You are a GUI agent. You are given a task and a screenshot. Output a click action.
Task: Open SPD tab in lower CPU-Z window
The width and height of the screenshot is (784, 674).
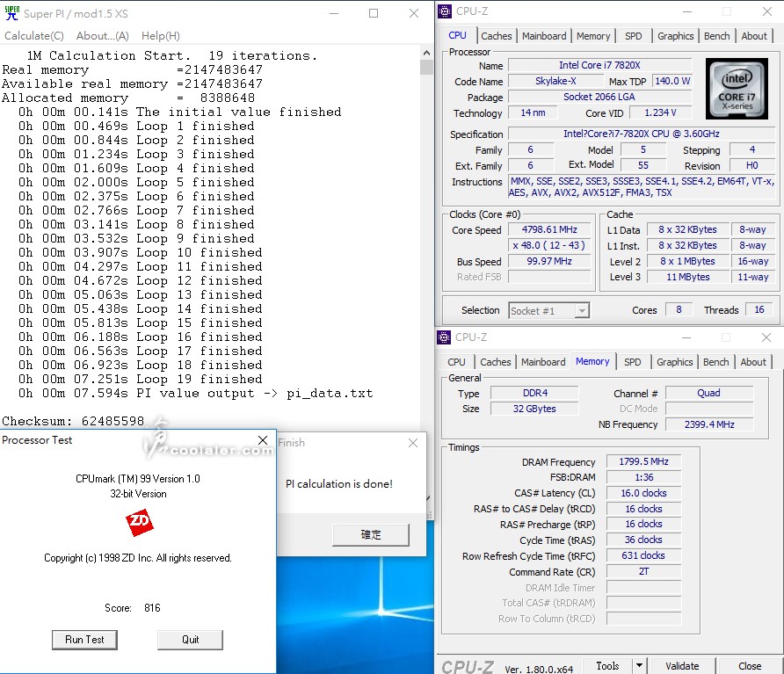point(632,362)
